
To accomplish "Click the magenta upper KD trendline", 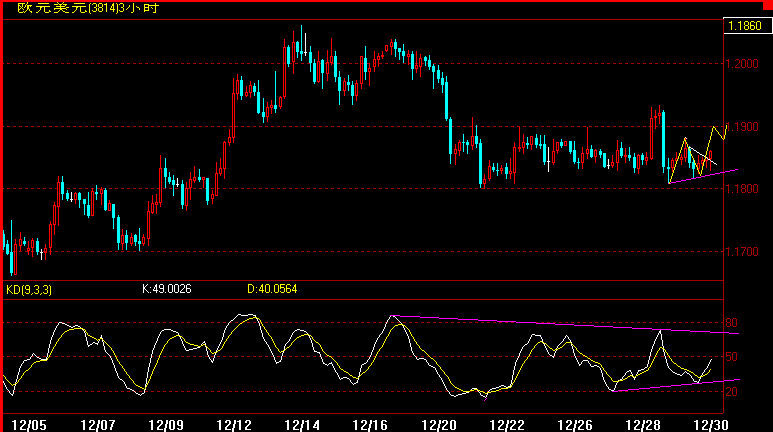I will (x=564, y=324).
